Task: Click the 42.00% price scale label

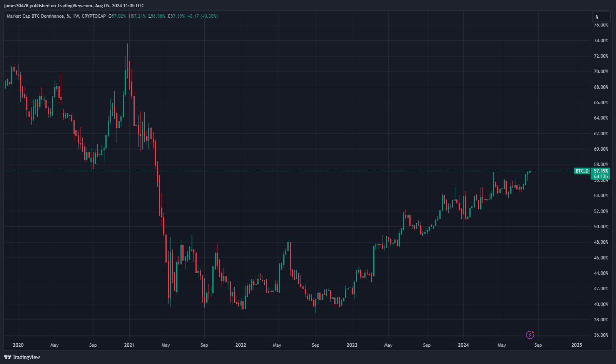Action: coord(601,289)
